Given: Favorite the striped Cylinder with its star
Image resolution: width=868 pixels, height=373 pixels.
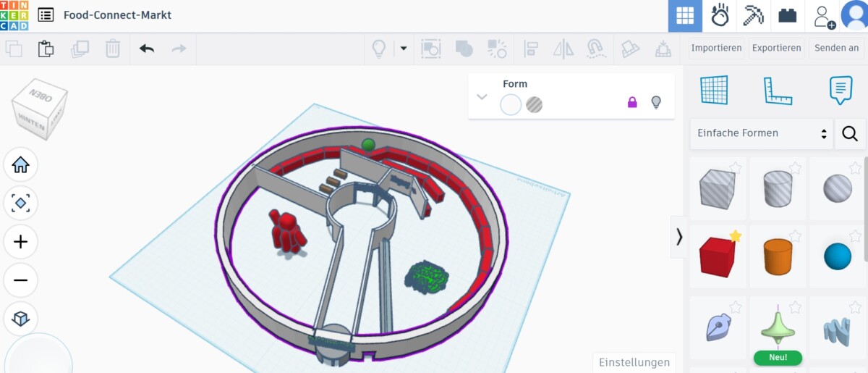Looking at the screenshot, I should pyautogui.click(x=795, y=168).
